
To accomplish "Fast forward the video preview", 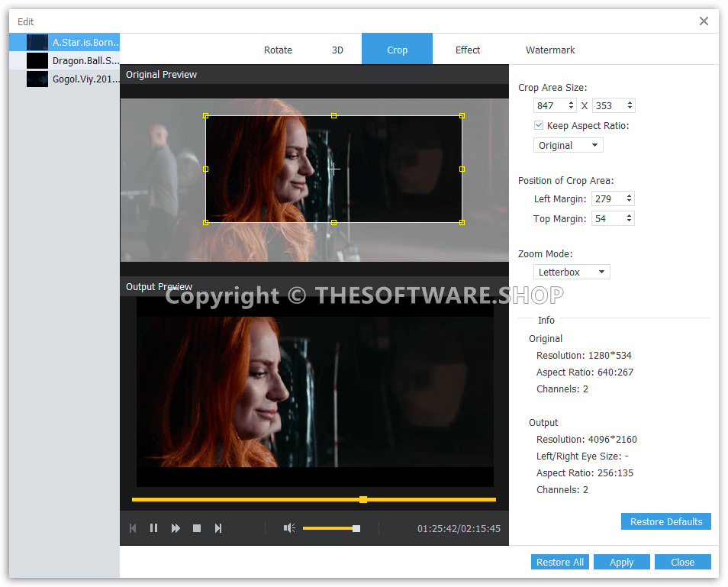I will pyautogui.click(x=176, y=528).
